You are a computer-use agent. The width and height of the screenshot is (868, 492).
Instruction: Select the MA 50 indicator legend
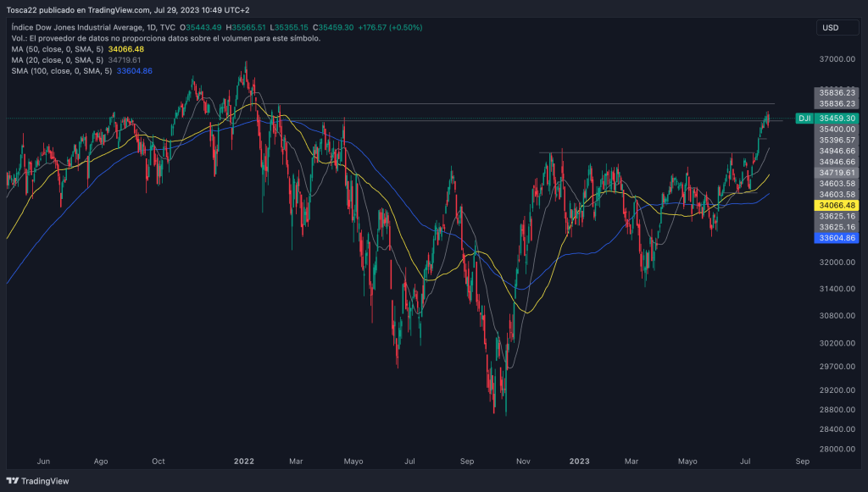[x=77, y=49]
